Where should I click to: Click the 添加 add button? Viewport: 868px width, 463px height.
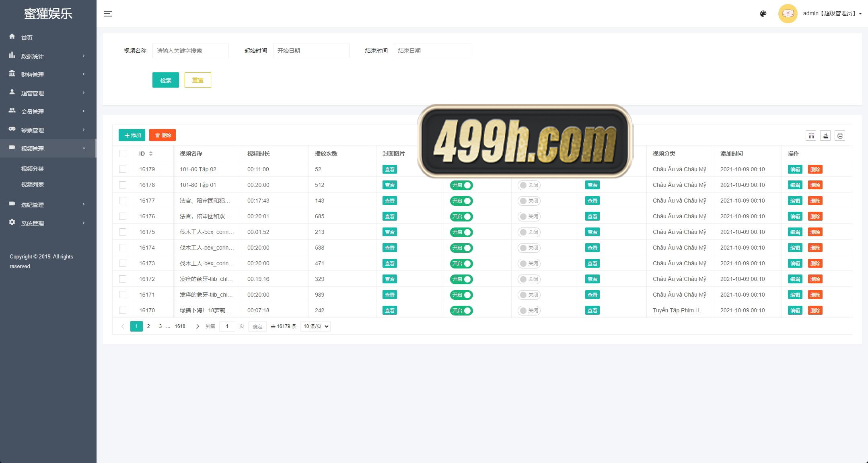click(132, 135)
